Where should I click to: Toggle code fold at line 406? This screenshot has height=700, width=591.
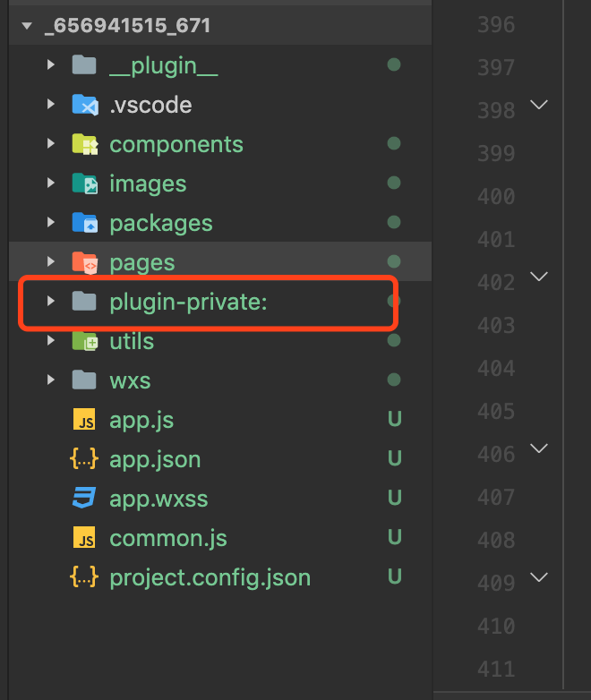539,448
